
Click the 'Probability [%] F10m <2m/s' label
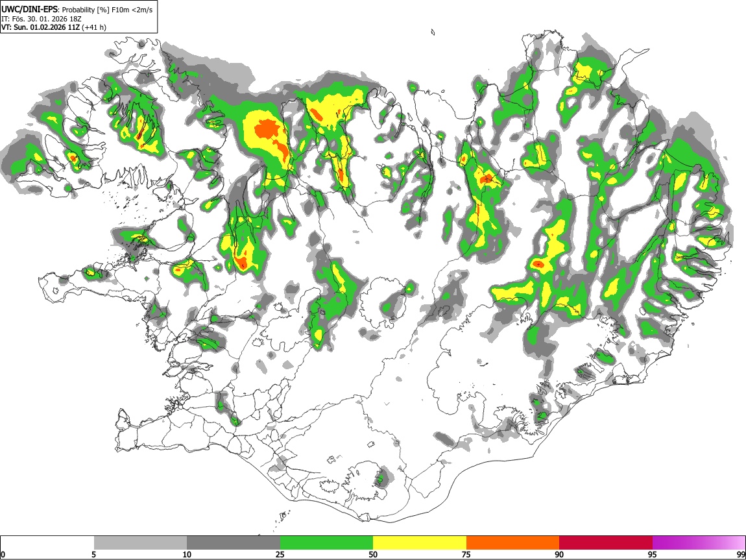coord(108,10)
